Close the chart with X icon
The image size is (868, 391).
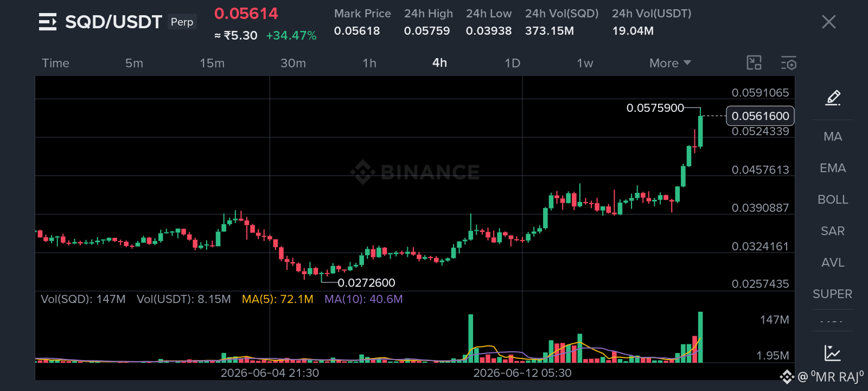[829, 22]
